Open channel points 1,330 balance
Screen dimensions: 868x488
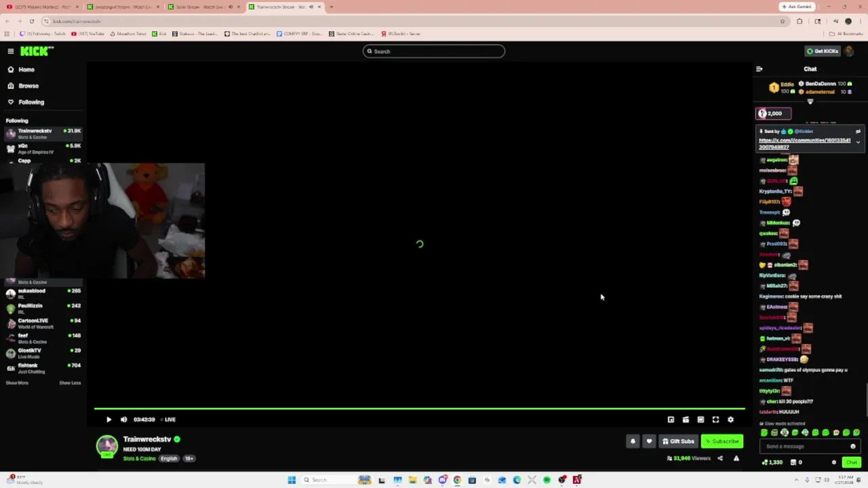coord(772,462)
